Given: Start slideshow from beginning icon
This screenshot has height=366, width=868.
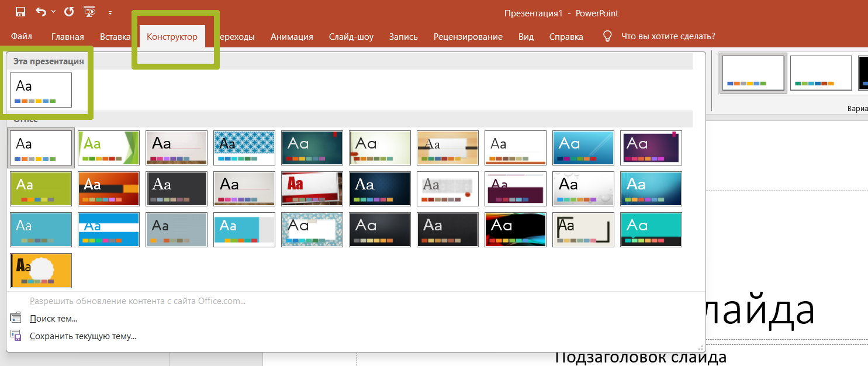Looking at the screenshot, I should (89, 12).
